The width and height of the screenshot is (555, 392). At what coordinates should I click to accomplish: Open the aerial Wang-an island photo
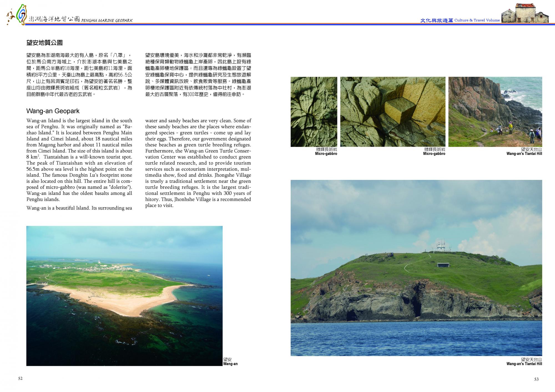[124, 296]
